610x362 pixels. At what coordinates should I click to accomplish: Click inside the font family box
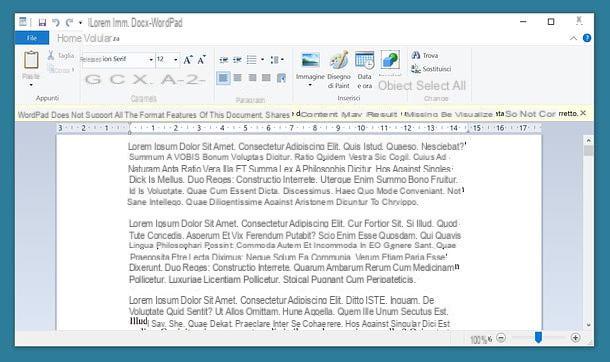click(114, 59)
